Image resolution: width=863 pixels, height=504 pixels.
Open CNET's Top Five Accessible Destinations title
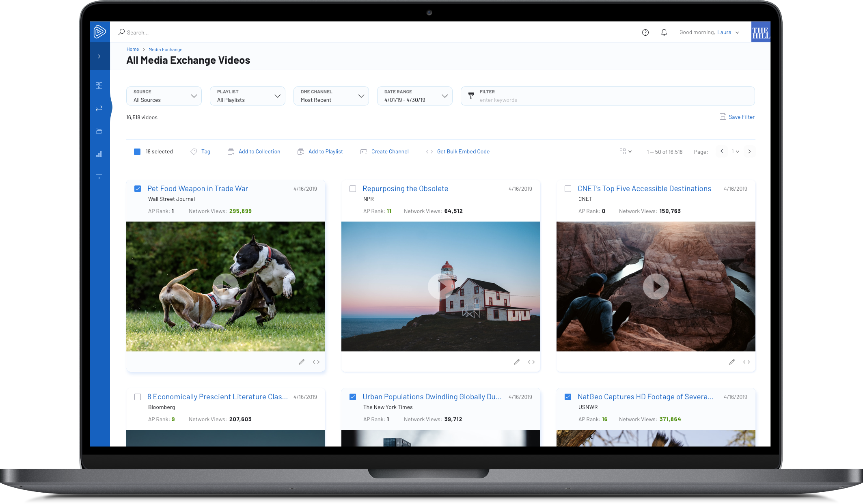pyautogui.click(x=644, y=189)
